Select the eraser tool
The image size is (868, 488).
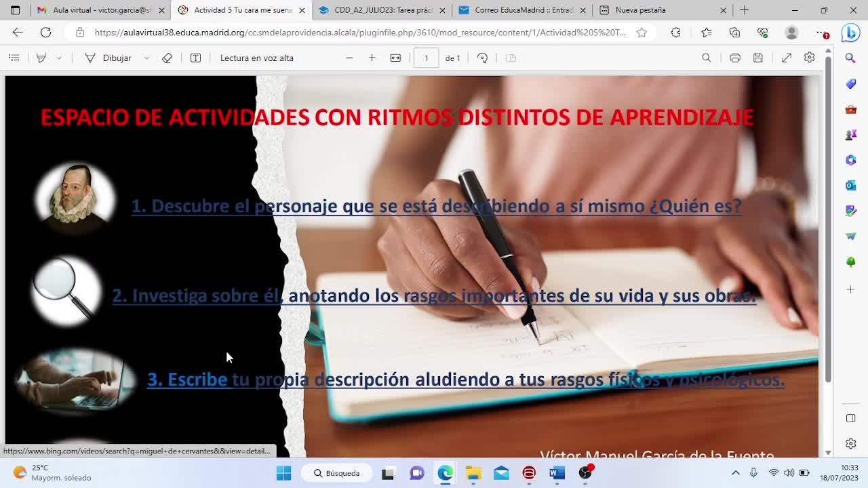167,58
